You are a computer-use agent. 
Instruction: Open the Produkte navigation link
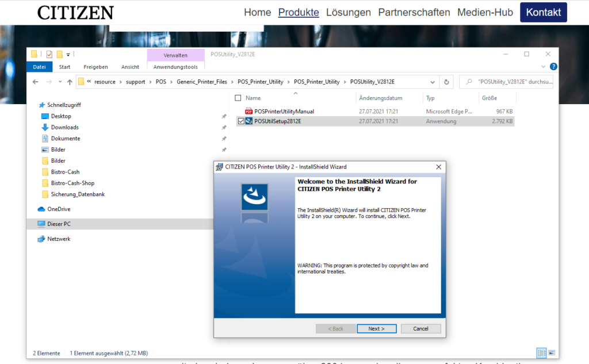[299, 13]
